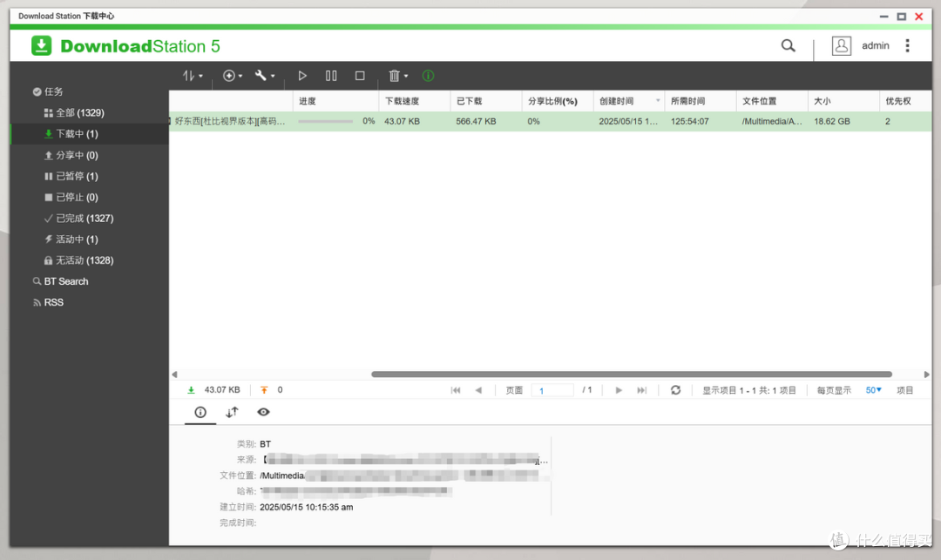Click the 18.62 GB size cell

coord(832,121)
